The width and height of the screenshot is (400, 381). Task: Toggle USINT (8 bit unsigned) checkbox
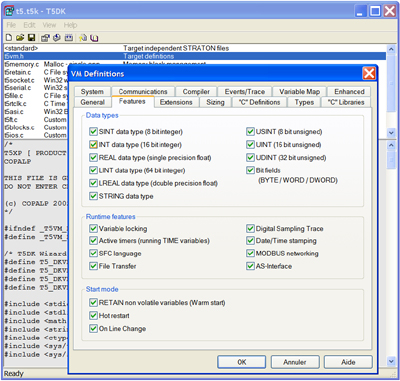tap(250, 131)
